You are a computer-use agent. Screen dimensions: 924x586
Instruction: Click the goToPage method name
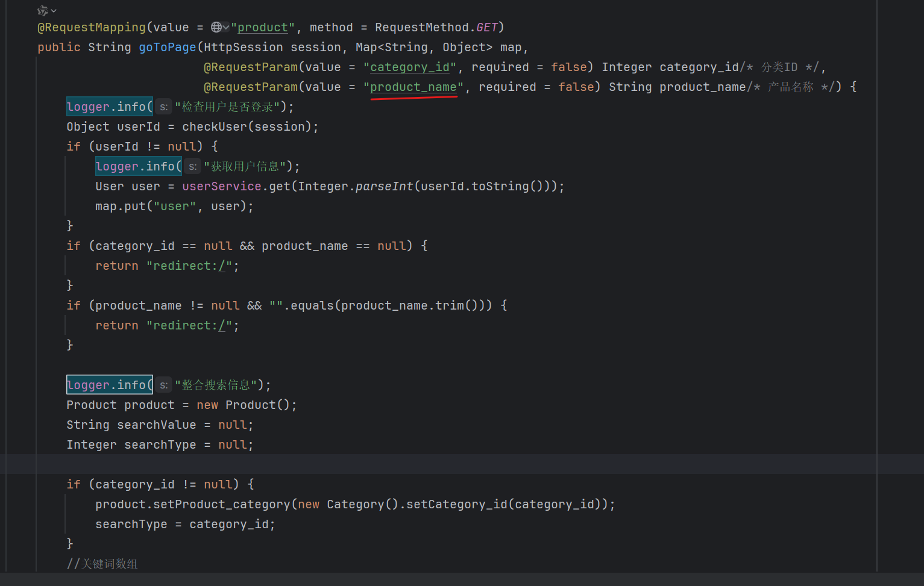pyautogui.click(x=167, y=47)
